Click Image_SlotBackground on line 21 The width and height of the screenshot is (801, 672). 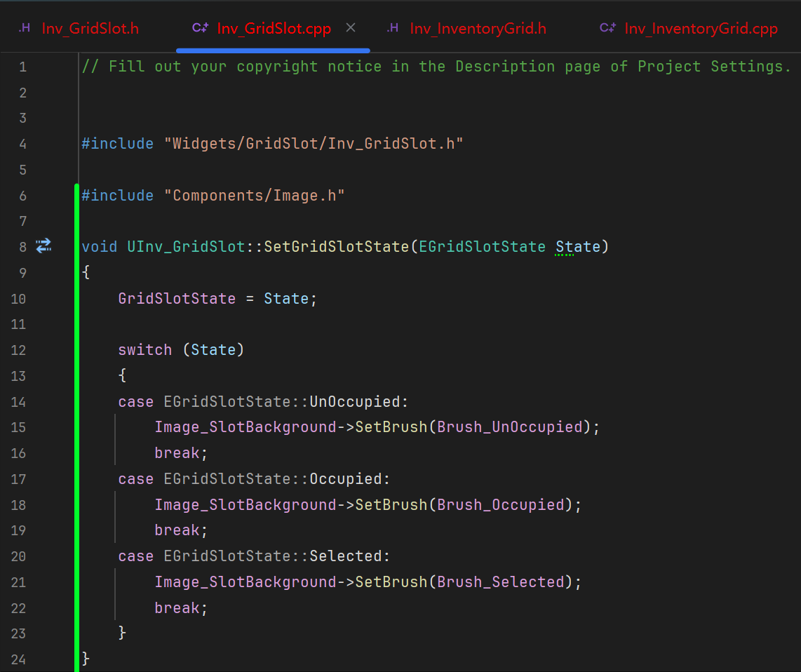coord(245,582)
